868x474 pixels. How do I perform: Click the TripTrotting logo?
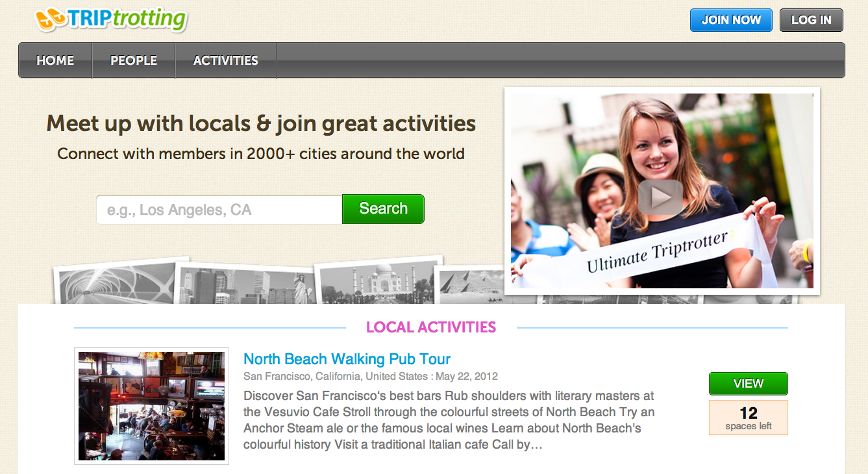coord(111,19)
